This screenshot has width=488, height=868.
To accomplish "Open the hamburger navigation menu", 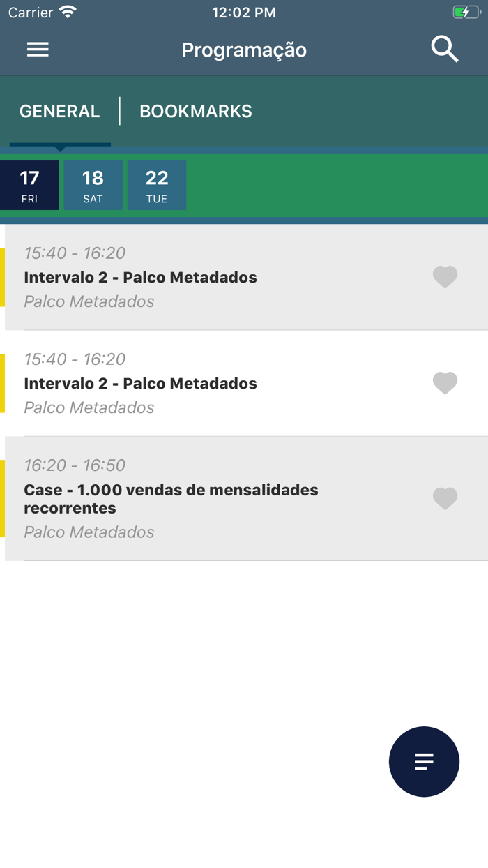I will point(37,49).
